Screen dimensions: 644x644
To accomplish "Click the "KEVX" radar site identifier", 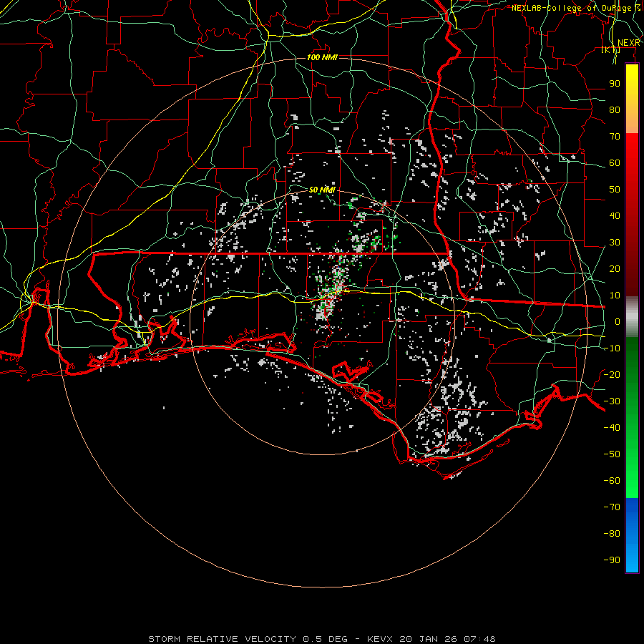I will (380, 639).
